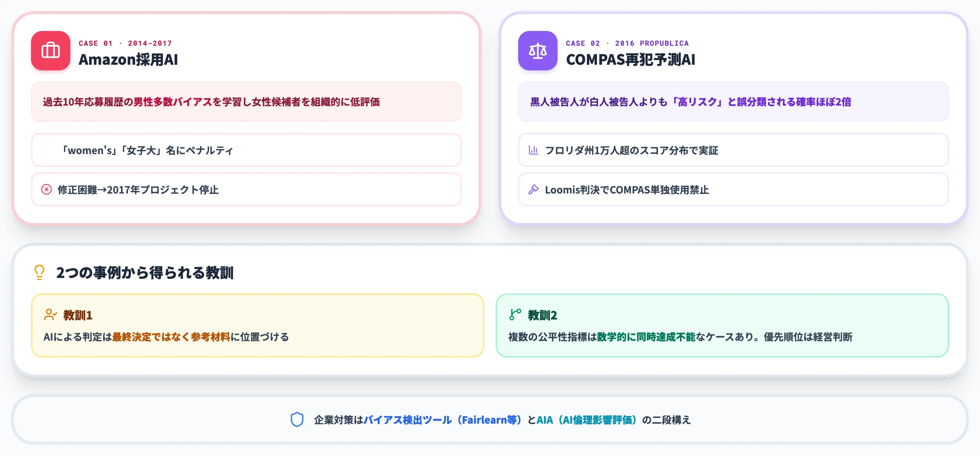Select the COMPAS再犯予測AI heading

point(630,60)
